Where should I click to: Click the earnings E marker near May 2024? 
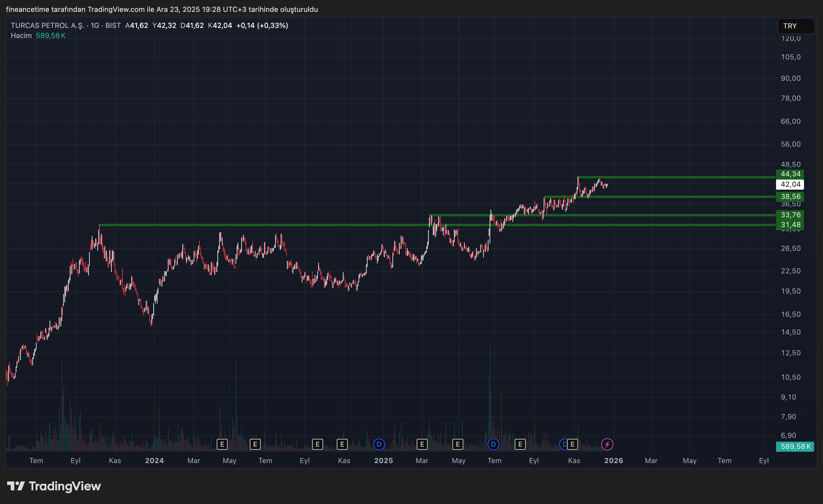click(x=222, y=444)
